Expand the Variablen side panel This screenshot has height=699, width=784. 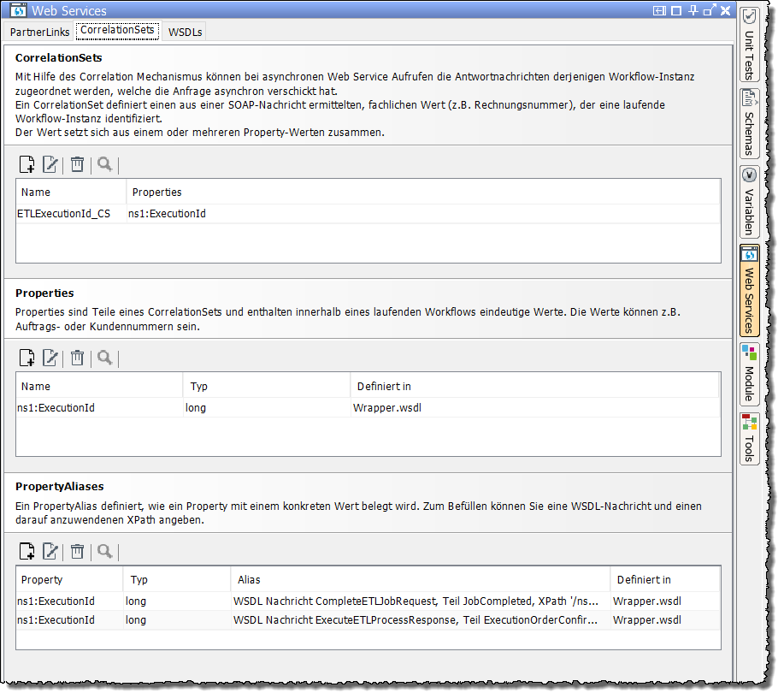(749, 202)
